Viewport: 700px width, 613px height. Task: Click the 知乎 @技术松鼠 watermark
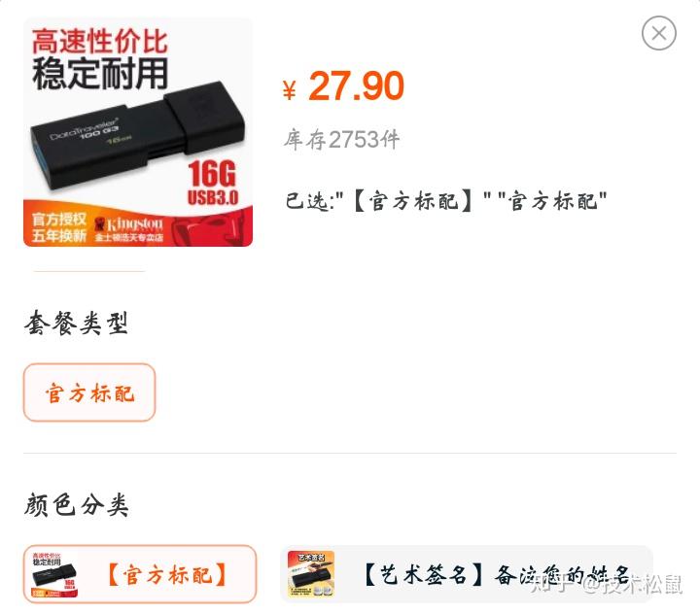click(x=607, y=584)
